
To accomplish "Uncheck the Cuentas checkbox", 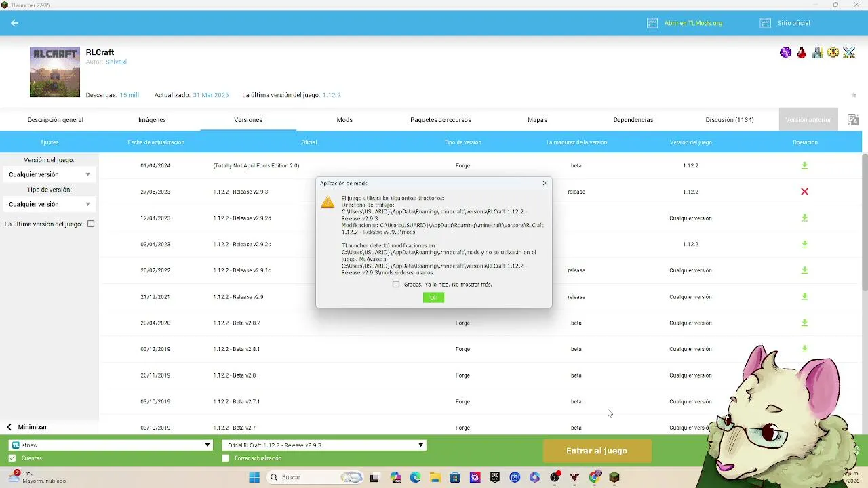I will click(12, 458).
